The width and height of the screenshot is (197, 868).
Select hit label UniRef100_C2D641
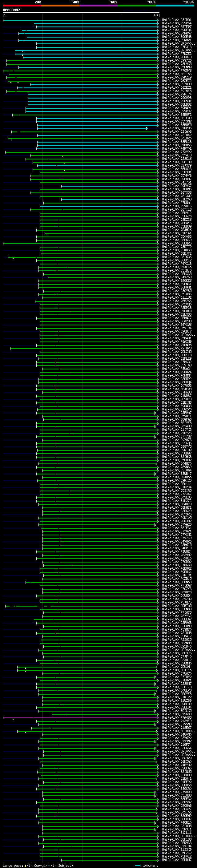click(176, 779)
